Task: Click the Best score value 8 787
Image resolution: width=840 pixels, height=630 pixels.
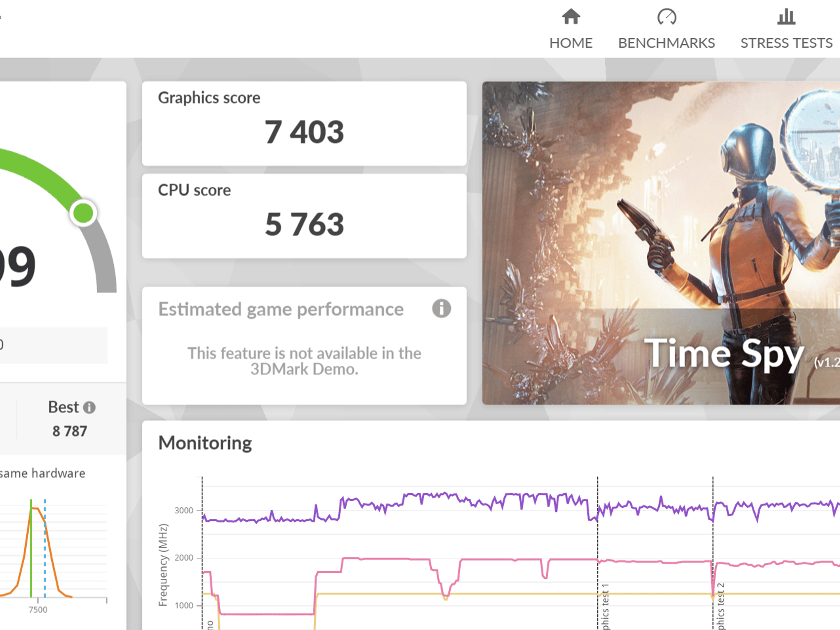Action: pos(70,431)
